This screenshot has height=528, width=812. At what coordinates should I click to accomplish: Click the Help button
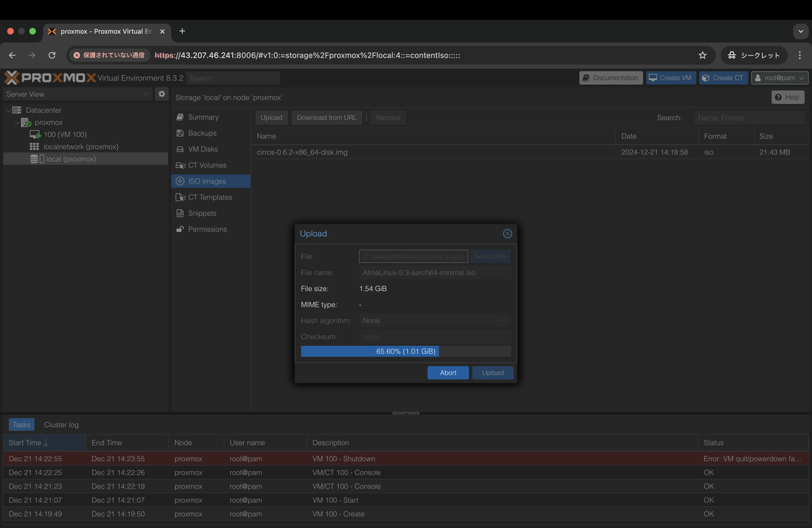tap(788, 97)
